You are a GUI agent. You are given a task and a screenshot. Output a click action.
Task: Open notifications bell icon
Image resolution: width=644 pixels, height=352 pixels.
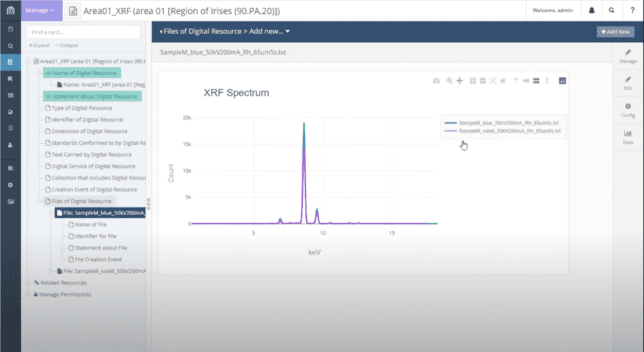tap(592, 11)
